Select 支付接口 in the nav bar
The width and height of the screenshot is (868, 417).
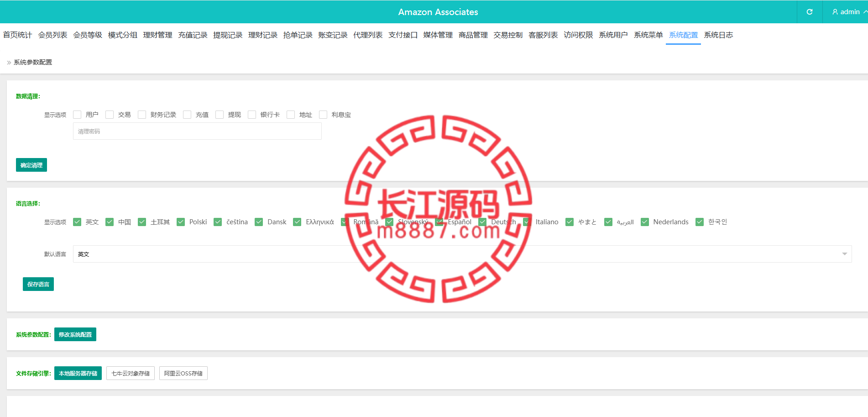403,35
